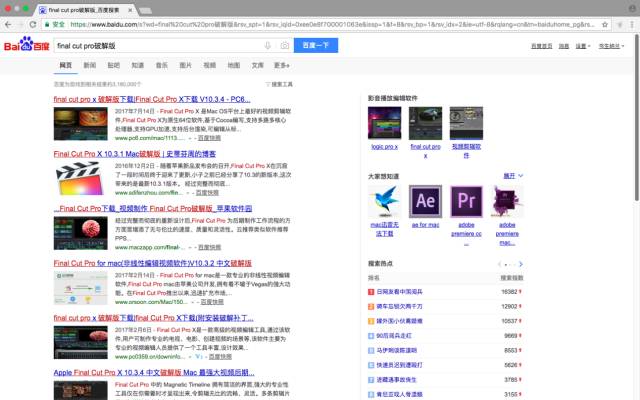
Task: Open 'Final Cut Pro for mac V10.3.2 中文破解版' result
Action: pos(153,263)
